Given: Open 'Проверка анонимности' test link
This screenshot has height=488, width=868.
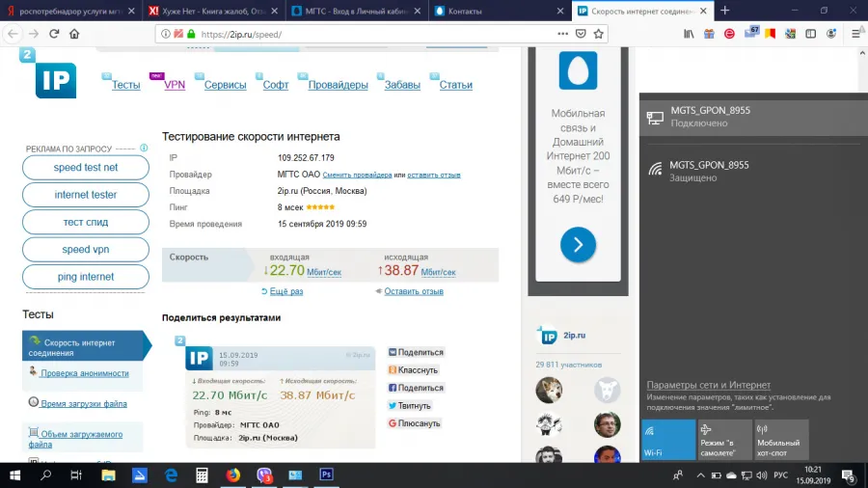Looking at the screenshot, I should point(85,373).
